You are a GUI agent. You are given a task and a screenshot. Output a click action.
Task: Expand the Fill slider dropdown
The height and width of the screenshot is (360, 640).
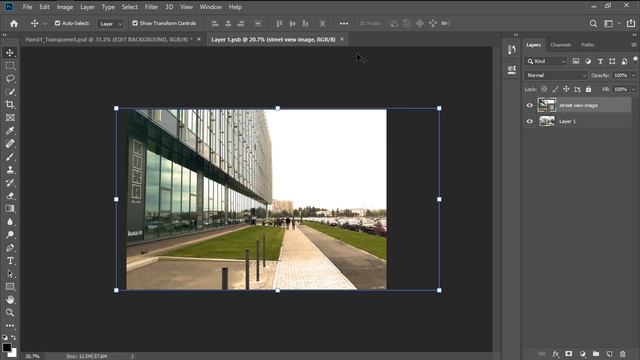coord(633,89)
